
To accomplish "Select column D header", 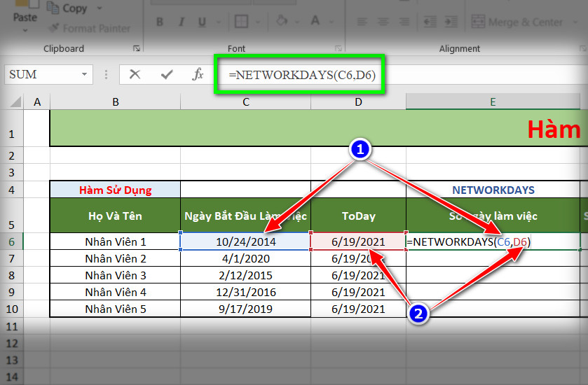I will [x=359, y=102].
